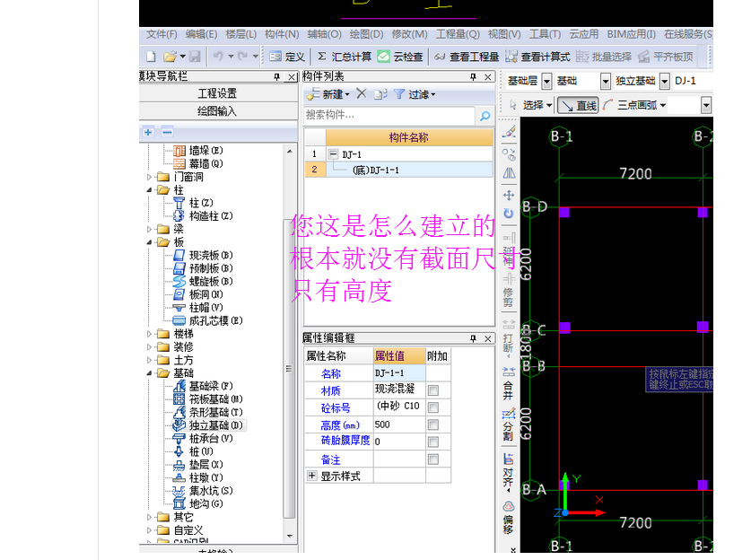The height and width of the screenshot is (560, 751).
Task: Open the 独立基础 type dropdown
Action: click(x=665, y=82)
